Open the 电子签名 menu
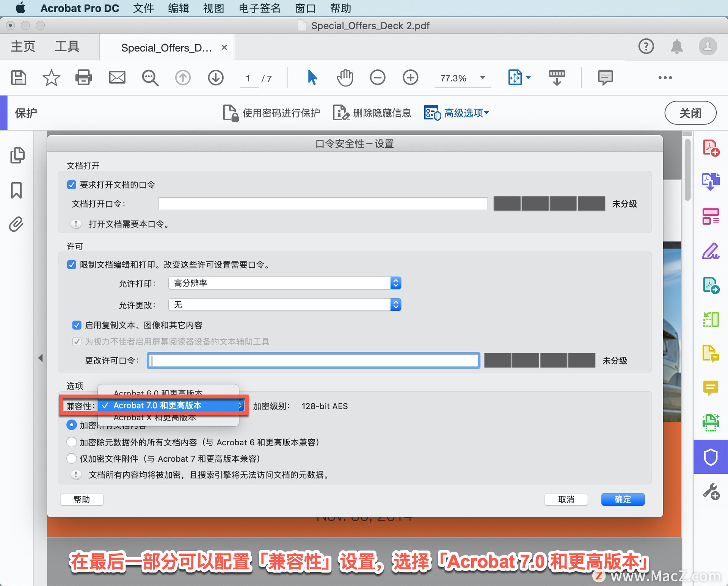Image resolution: width=728 pixels, height=586 pixels. [260, 8]
